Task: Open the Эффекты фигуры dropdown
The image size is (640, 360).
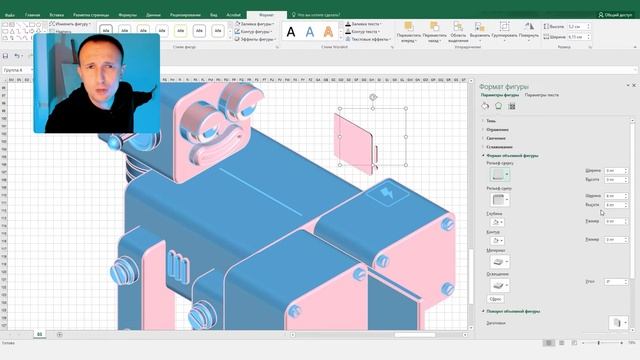Action: click(x=256, y=39)
